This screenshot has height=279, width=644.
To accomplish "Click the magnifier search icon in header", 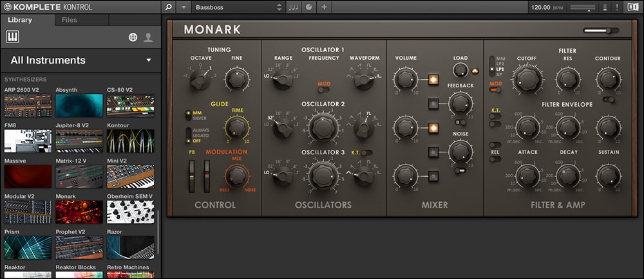I will click(168, 7).
